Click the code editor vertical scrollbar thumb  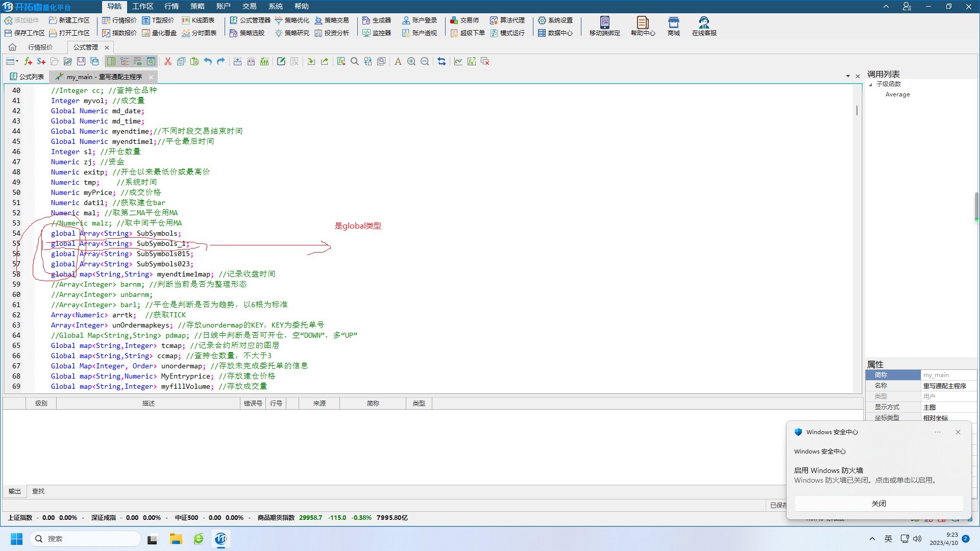point(857,110)
